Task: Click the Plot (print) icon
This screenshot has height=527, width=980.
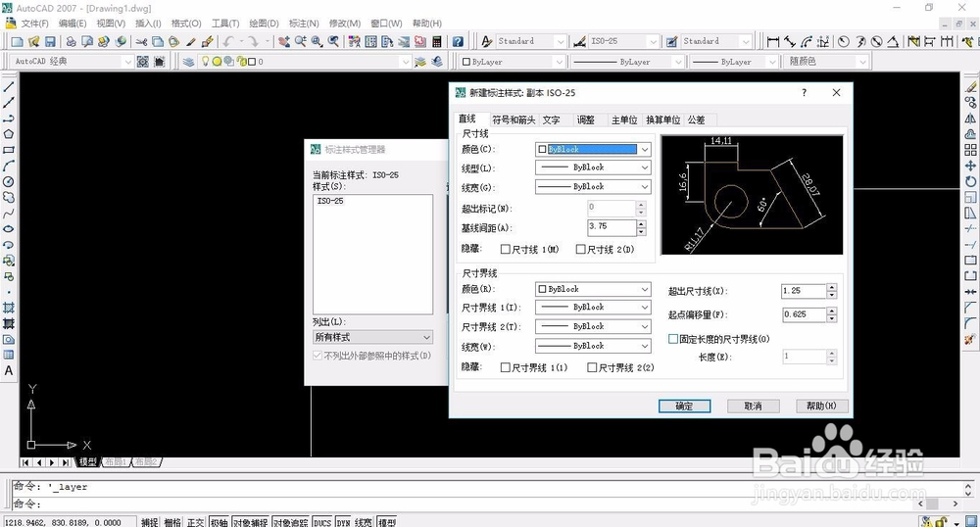Action: tap(71, 41)
